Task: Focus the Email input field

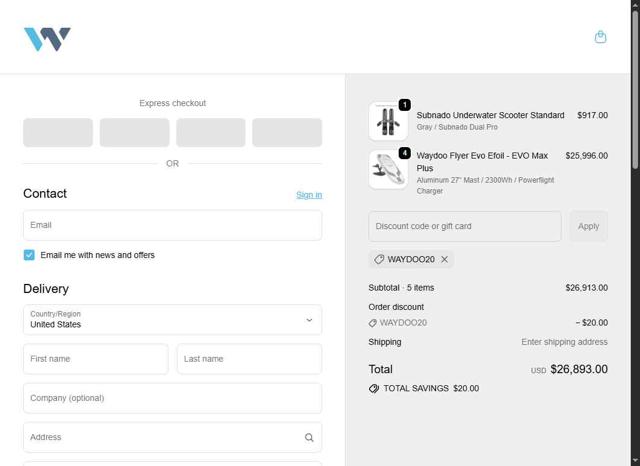Action: pos(172,225)
